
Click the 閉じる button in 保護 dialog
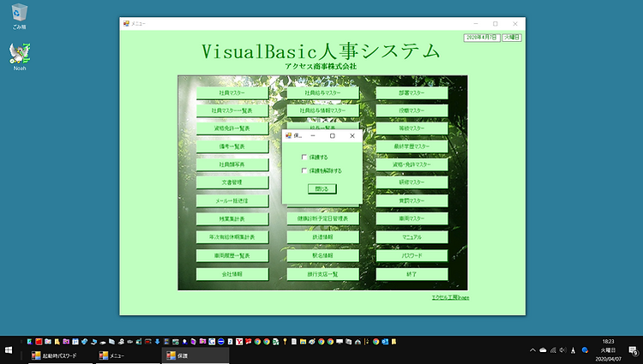321,188
